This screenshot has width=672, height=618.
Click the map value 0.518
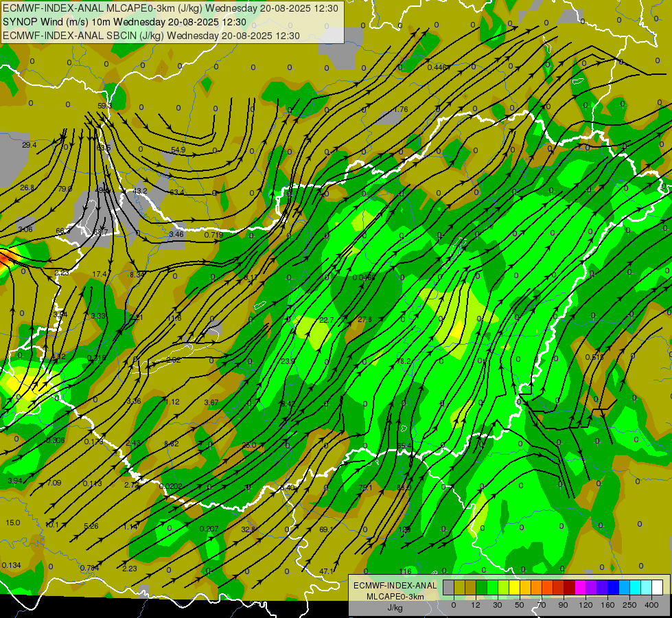coord(595,357)
